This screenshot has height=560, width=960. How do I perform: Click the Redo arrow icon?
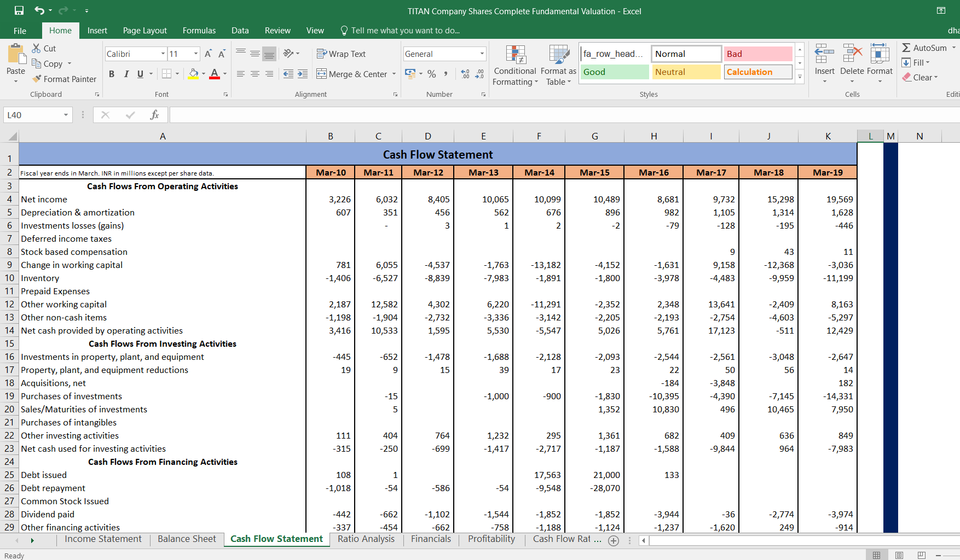click(x=63, y=10)
